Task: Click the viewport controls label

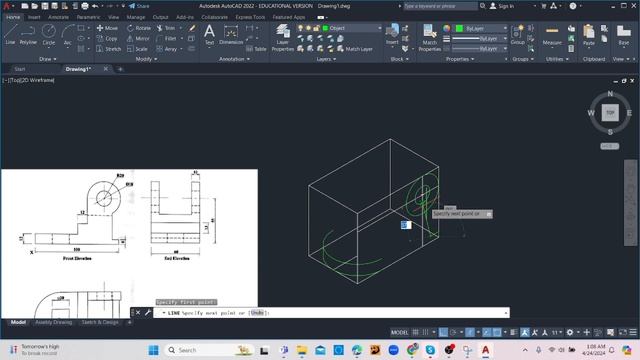Action: (29, 80)
